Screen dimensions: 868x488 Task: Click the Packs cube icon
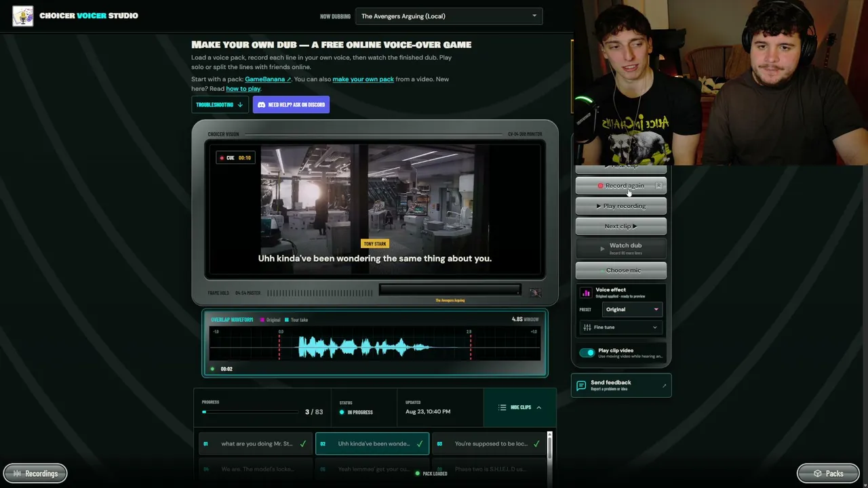pos(817,474)
